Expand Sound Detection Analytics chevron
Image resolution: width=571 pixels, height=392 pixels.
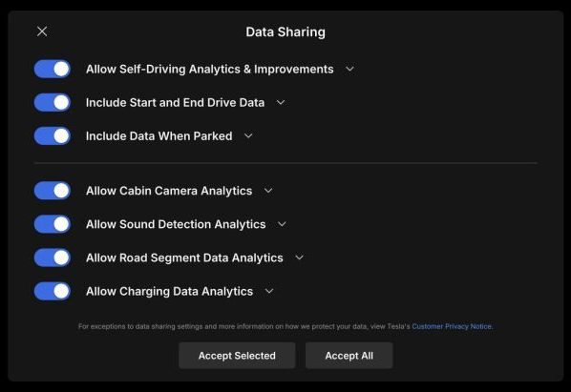click(282, 224)
